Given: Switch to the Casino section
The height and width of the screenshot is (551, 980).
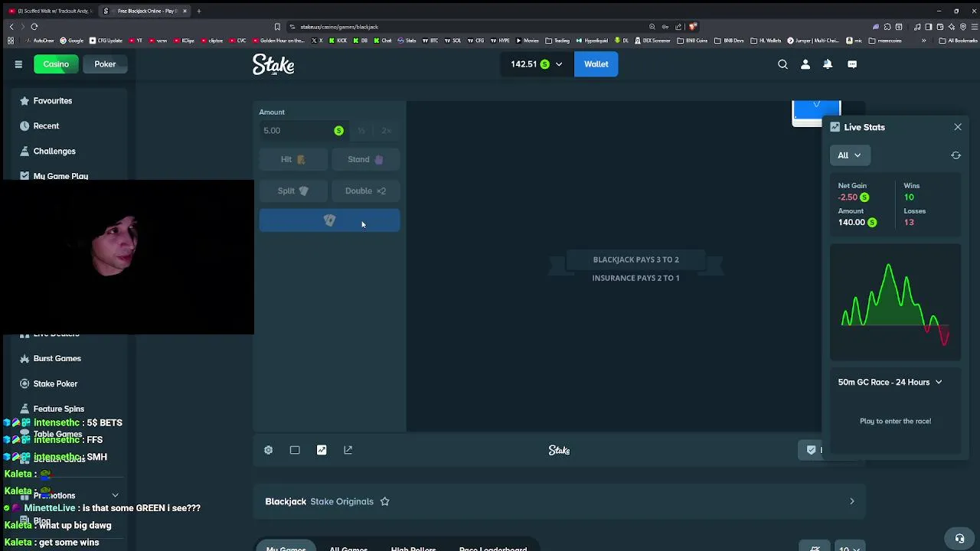Looking at the screenshot, I should point(56,64).
